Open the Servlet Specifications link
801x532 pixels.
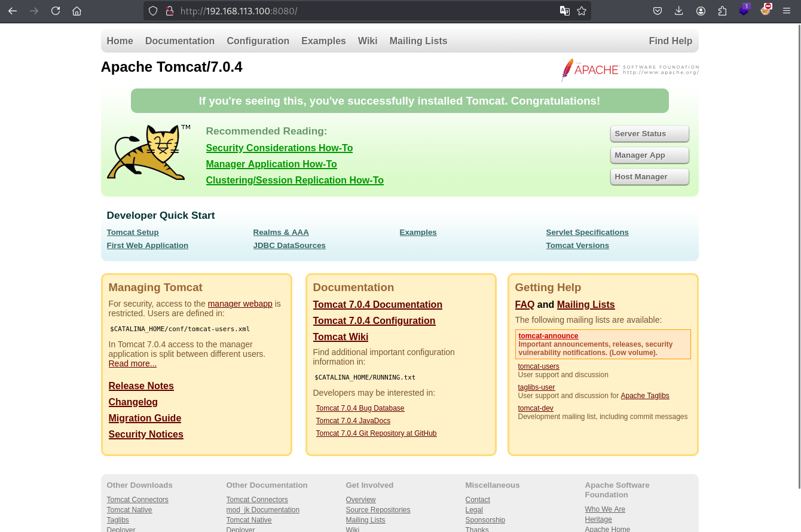pos(587,232)
